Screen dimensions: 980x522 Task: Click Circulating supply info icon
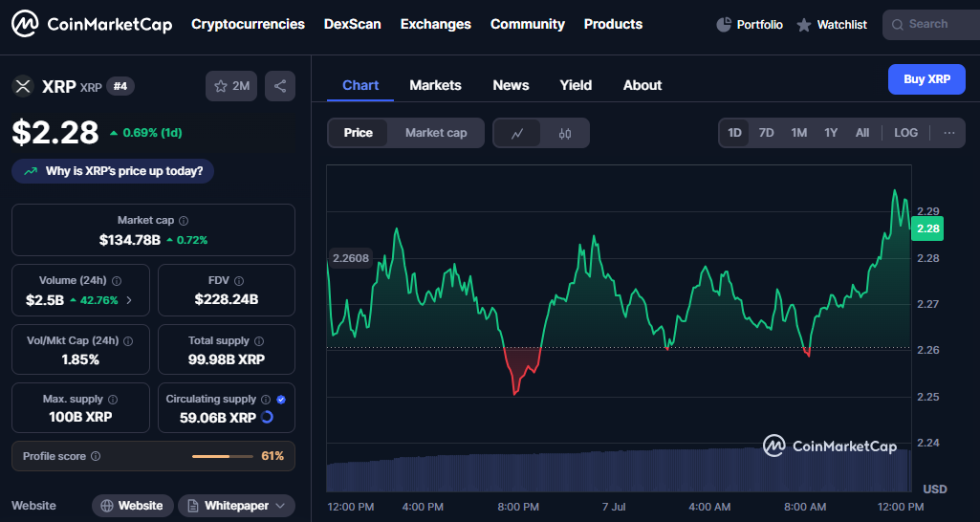coord(266,400)
